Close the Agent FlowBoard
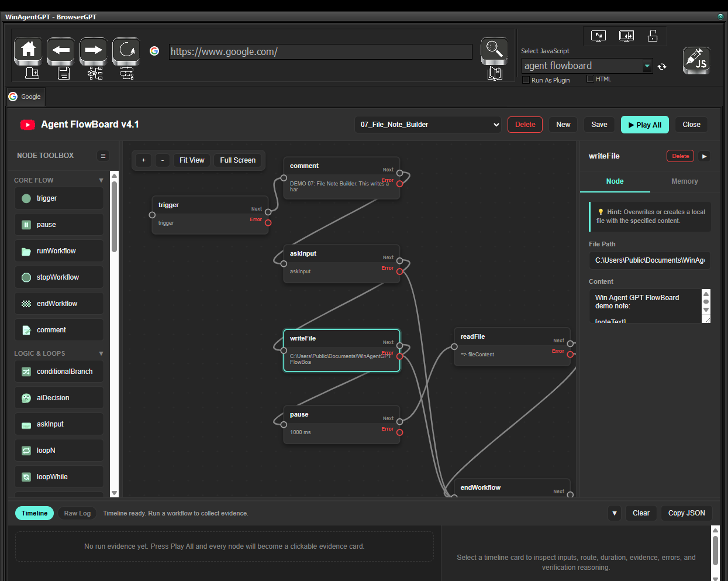The width and height of the screenshot is (728, 581). 691,125
